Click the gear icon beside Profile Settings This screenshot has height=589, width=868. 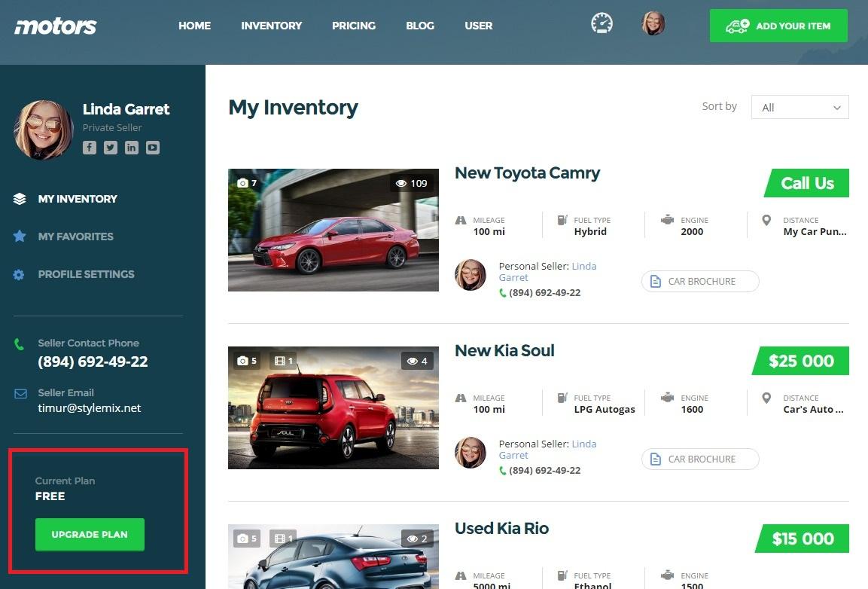click(x=19, y=274)
